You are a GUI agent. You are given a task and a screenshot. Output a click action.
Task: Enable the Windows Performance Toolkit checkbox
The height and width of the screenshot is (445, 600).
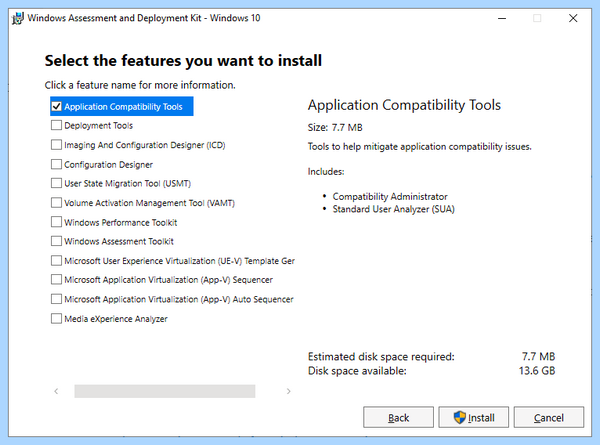click(x=56, y=222)
